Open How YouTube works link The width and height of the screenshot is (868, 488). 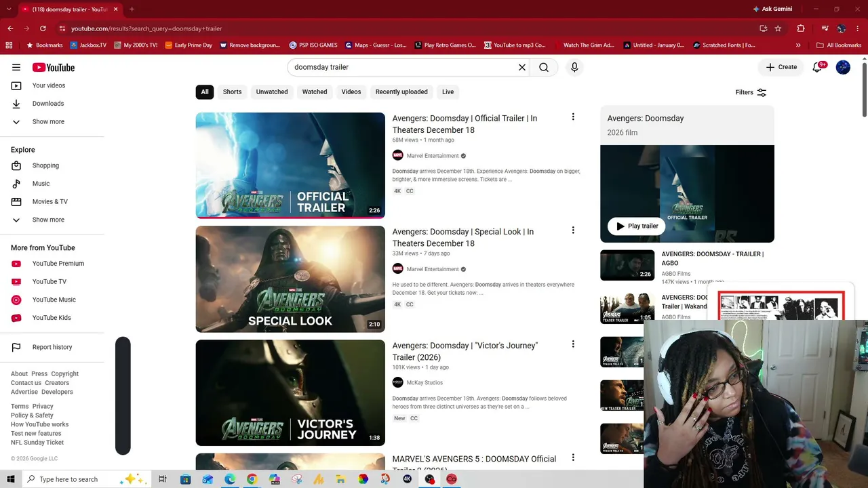pos(39,424)
